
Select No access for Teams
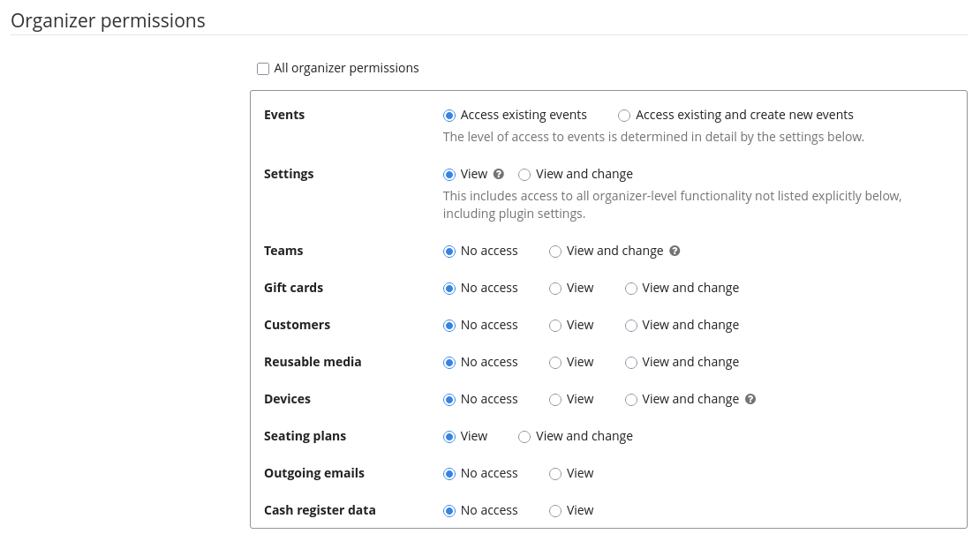[449, 252]
